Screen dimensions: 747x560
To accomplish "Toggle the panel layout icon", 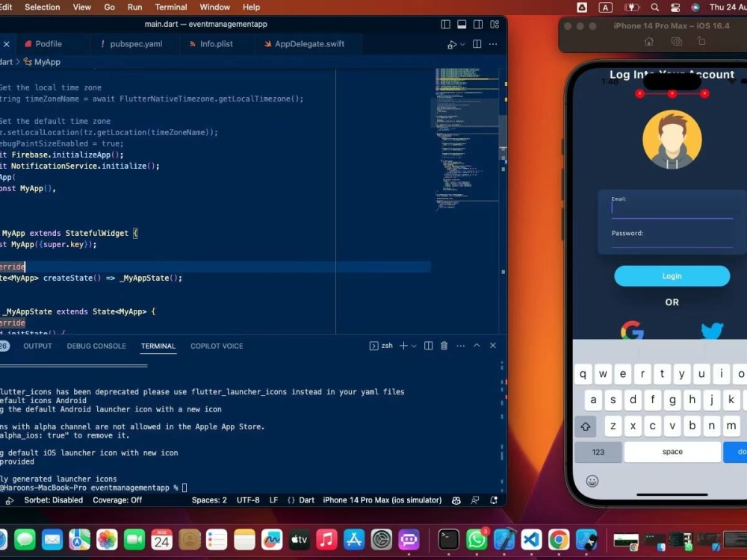I will click(x=462, y=24).
